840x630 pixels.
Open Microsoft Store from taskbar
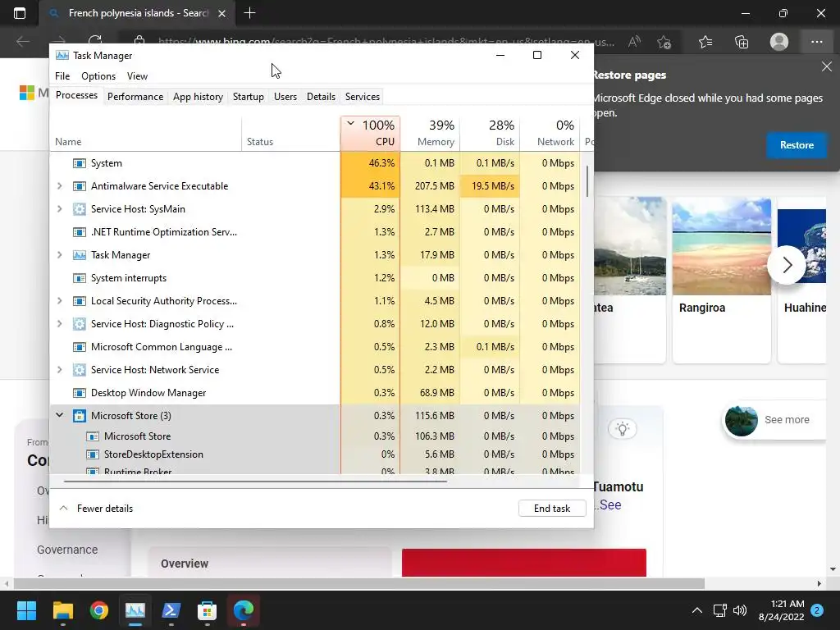pyautogui.click(x=207, y=610)
